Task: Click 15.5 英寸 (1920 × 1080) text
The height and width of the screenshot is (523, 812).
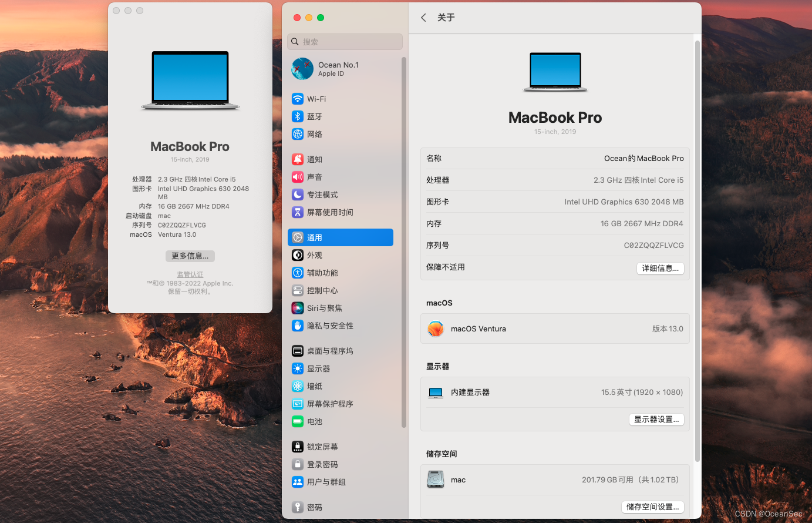Action: click(x=642, y=392)
